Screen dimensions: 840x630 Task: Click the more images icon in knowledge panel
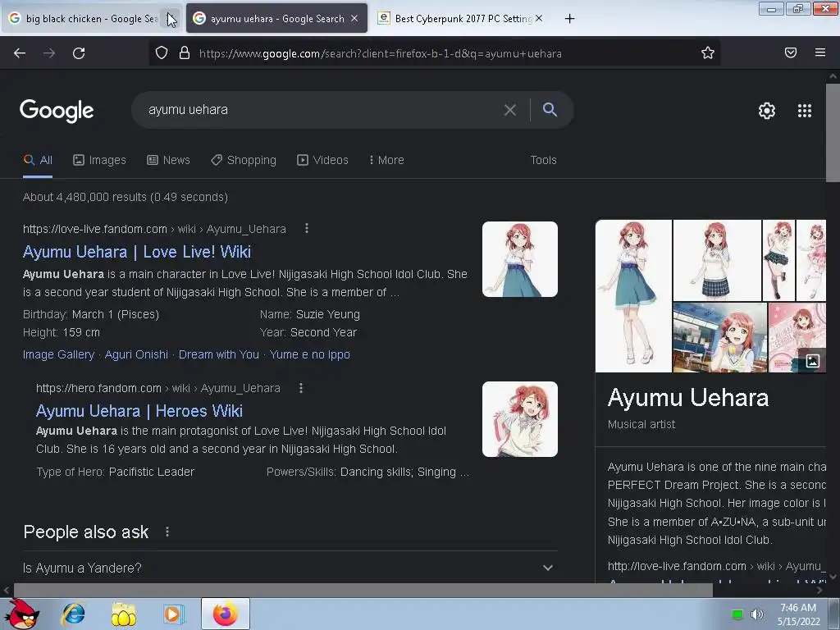pos(812,361)
